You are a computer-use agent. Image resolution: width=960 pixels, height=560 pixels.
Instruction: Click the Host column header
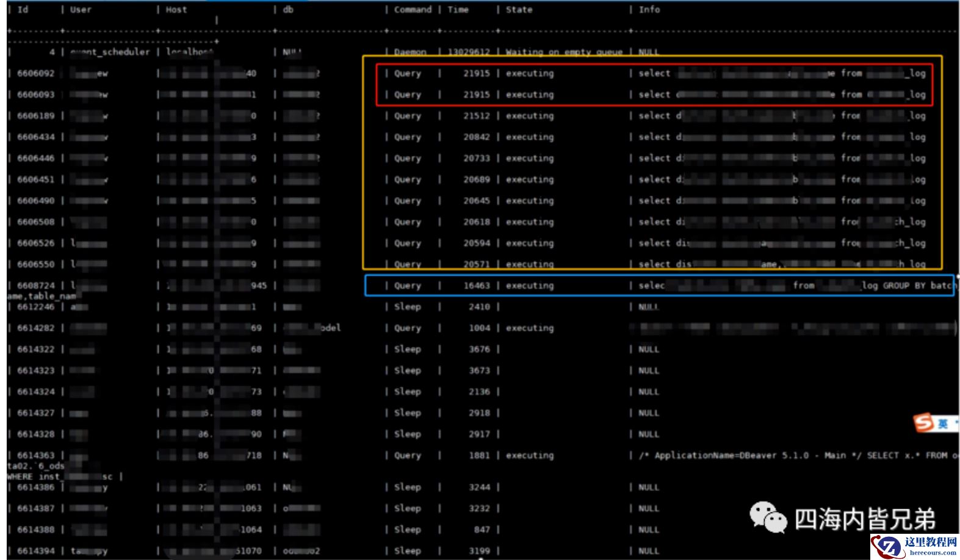[176, 10]
